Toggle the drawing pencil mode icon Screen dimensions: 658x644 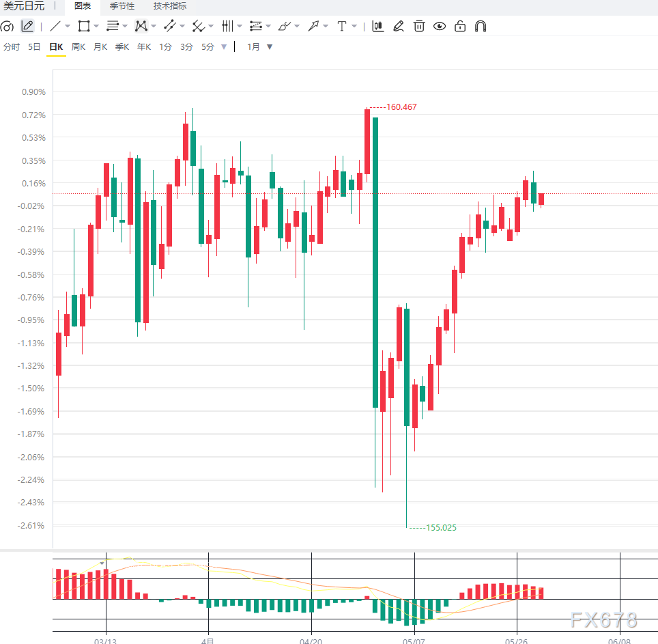27,26
